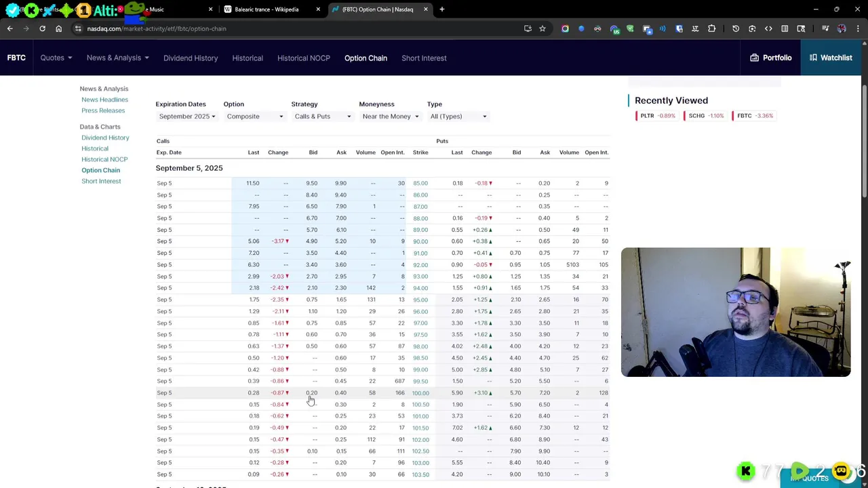Open Historical NOCP in the top nav
Viewport: 868px width, 488px height.
(x=304, y=58)
